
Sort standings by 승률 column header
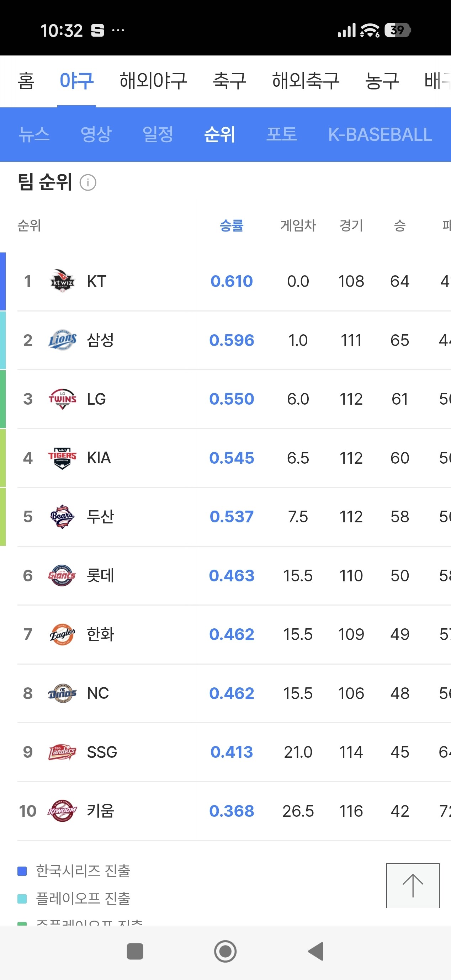pyautogui.click(x=232, y=225)
